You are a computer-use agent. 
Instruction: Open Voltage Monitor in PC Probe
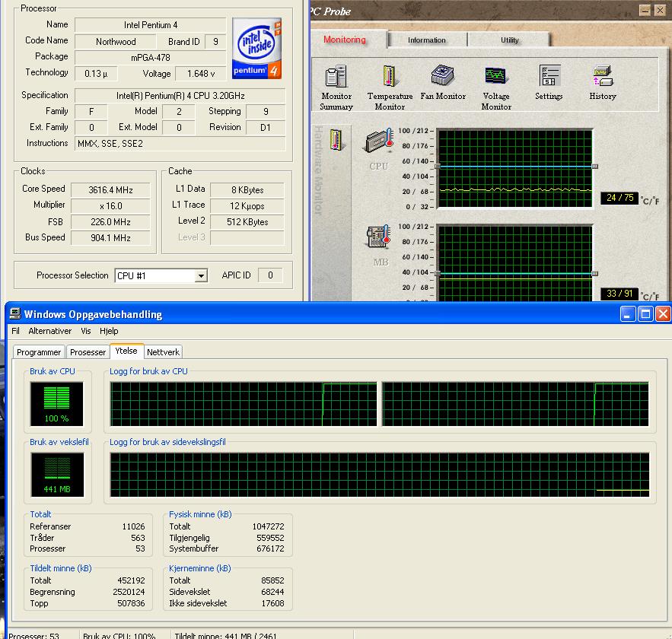[x=496, y=87]
